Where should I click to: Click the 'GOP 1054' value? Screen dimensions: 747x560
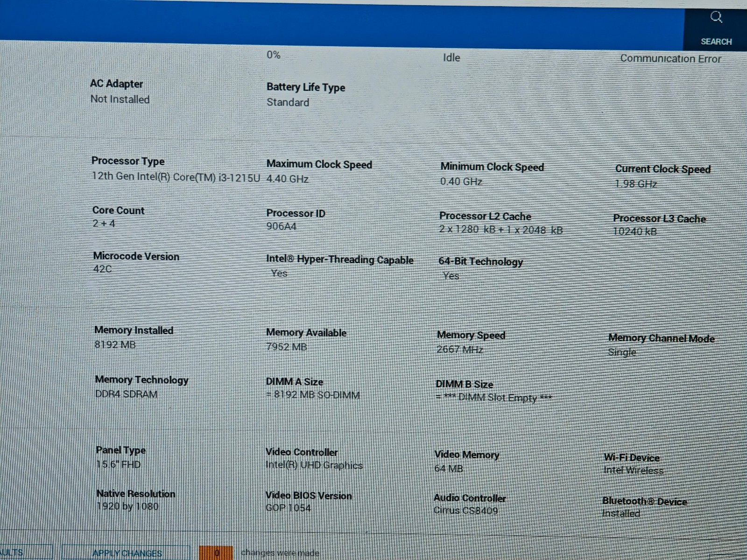point(288,508)
